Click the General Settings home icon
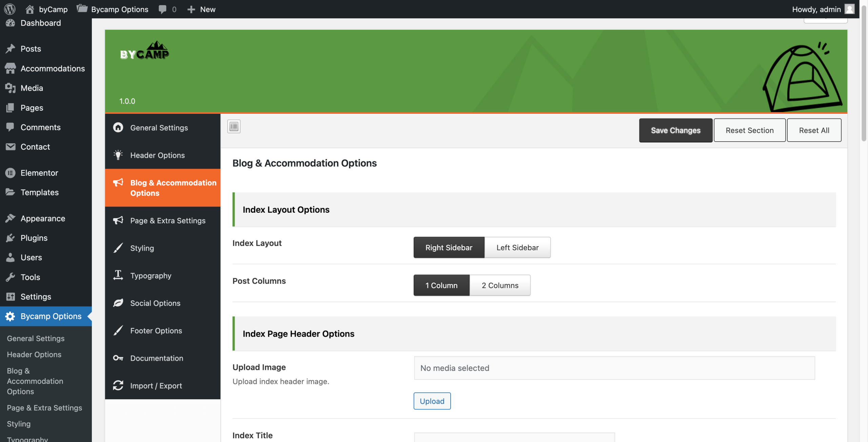Viewport: 868px width, 442px height. point(118,127)
